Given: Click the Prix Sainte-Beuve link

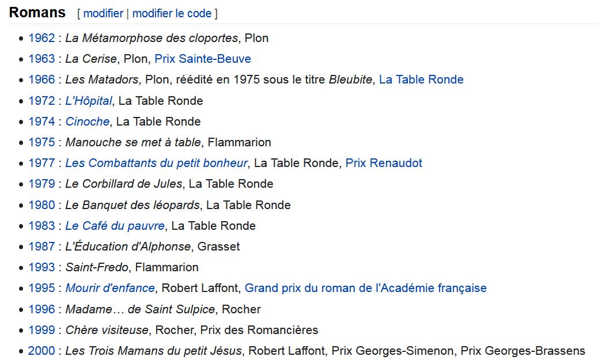Looking at the screenshot, I should [202, 59].
